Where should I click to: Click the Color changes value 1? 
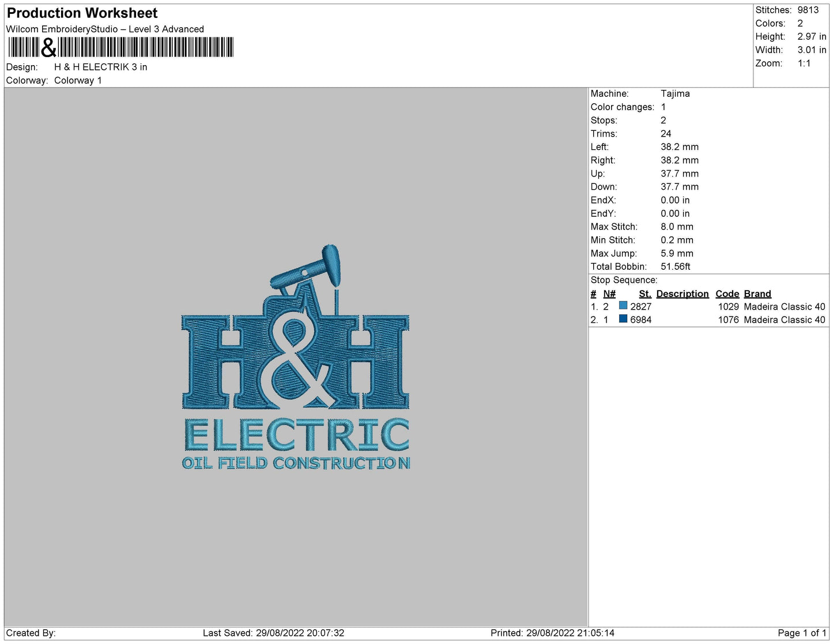[x=664, y=107]
